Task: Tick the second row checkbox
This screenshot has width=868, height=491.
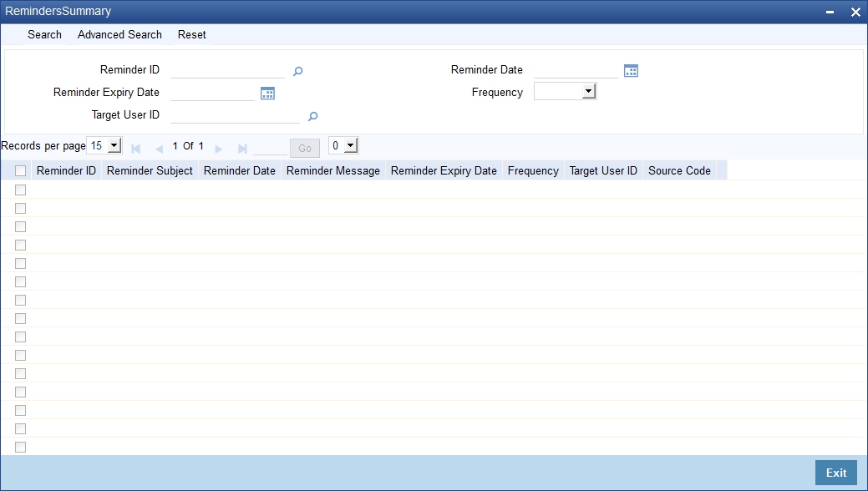Action: point(21,208)
